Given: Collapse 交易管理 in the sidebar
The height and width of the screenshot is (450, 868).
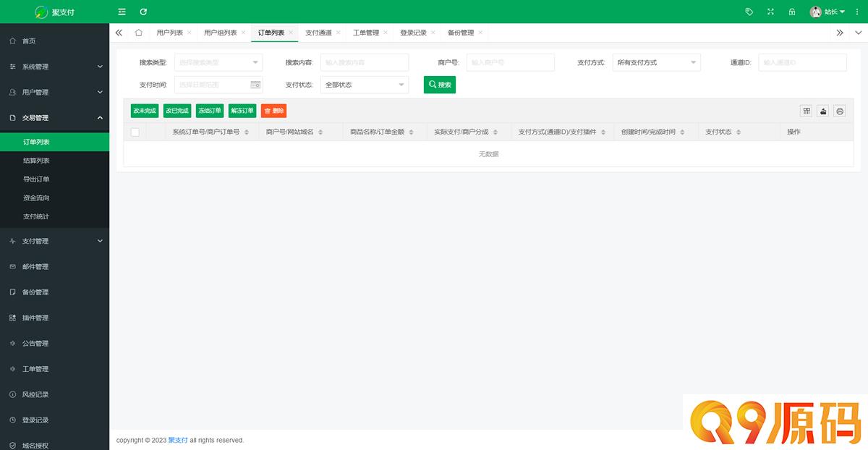Looking at the screenshot, I should (54, 117).
